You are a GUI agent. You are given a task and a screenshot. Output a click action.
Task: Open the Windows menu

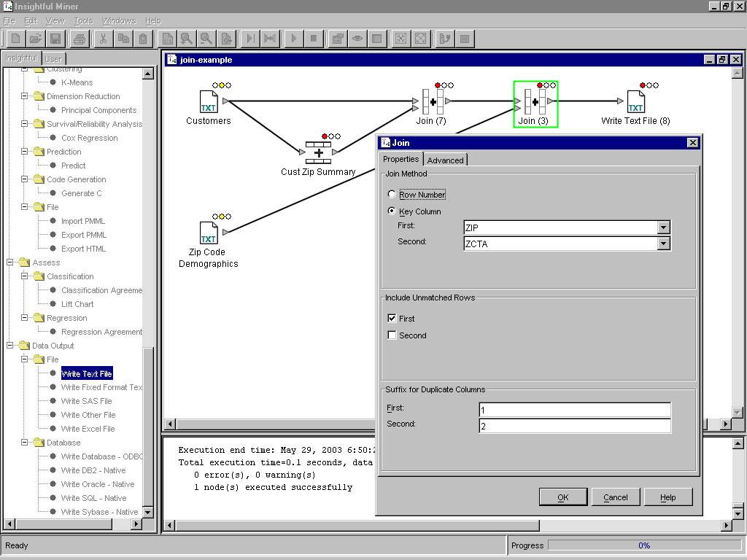pos(119,21)
